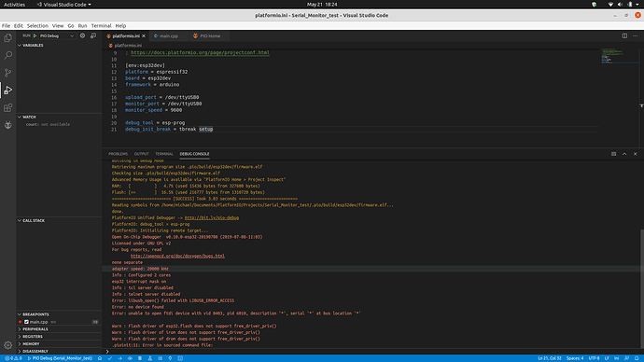Viewport: 644px width, 362px height.
Task: Open editor More Actions ellipsis
Action: (x=635, y=35)
